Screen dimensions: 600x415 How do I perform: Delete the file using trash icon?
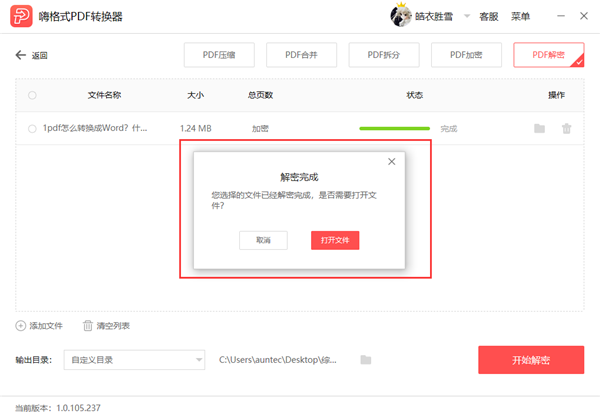coord(566,128)
